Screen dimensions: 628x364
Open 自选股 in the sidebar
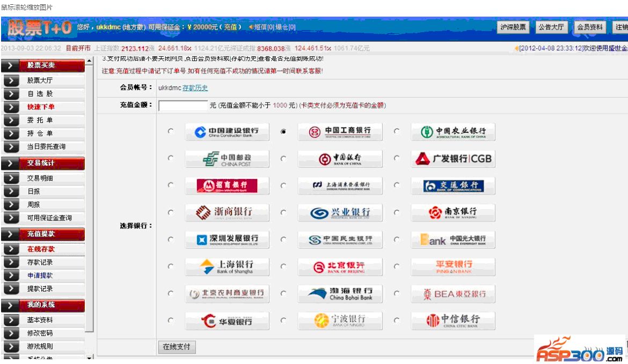coord(40,94)
